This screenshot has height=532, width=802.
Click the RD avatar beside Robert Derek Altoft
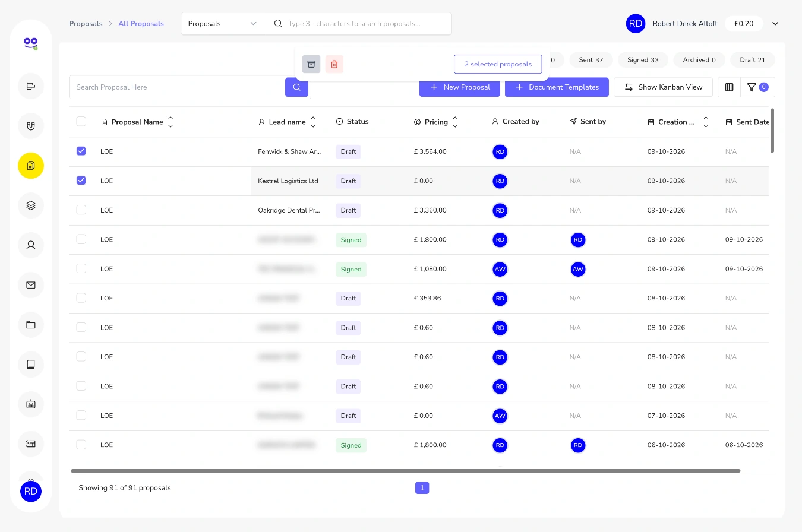pyautogui.click(x=636, y=24)
